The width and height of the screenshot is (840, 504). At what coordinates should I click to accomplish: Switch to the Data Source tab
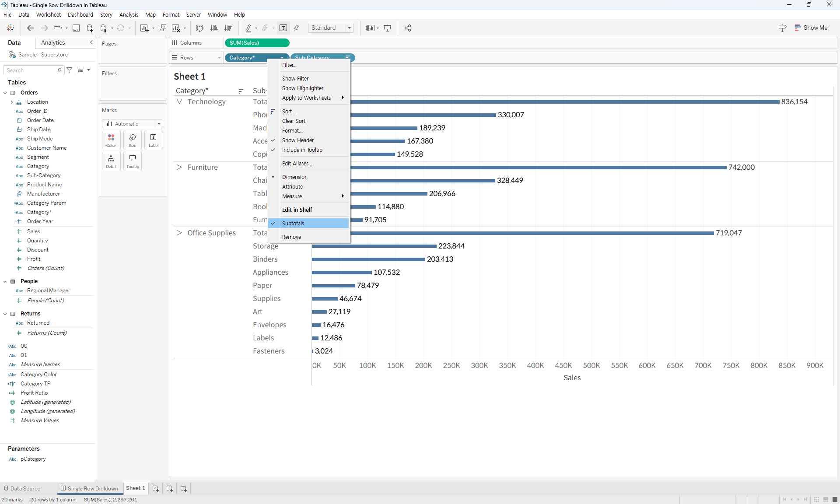pyautogui.click(x=25, y=488)
